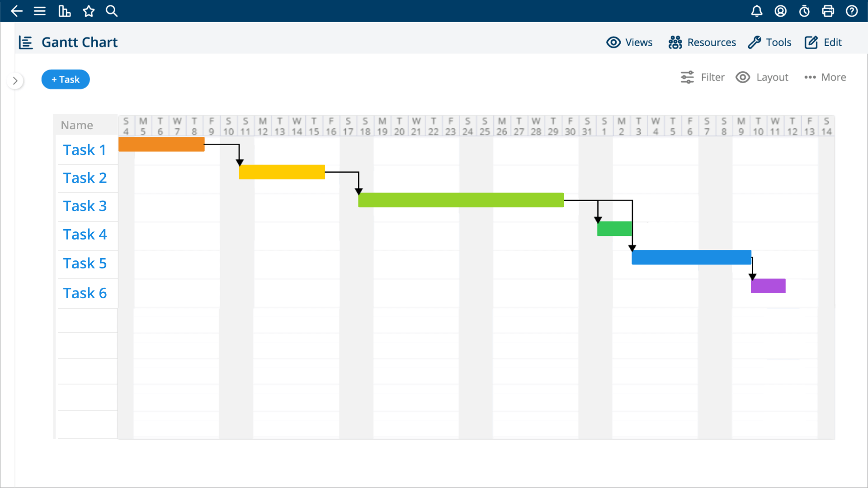Screen dimensions: 868x488
Task: Open Task 4 link
Action: coord(85,235)
